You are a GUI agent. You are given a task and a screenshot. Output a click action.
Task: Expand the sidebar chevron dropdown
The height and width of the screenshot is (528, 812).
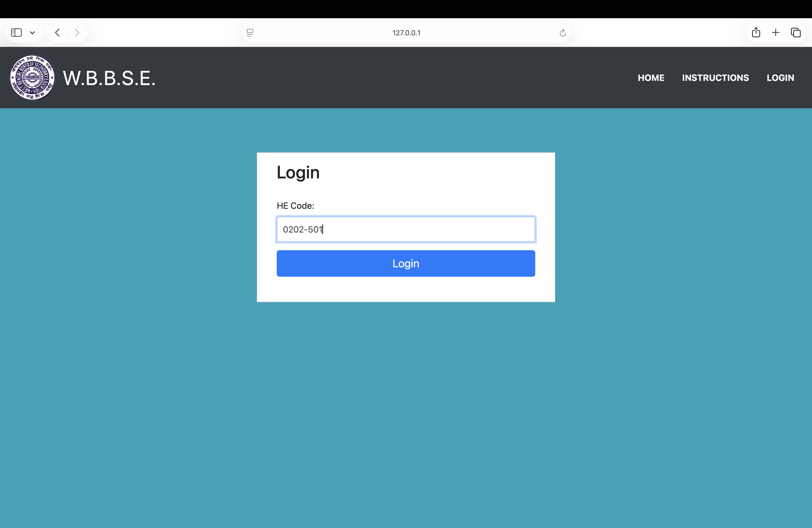(x=32, y=32)
